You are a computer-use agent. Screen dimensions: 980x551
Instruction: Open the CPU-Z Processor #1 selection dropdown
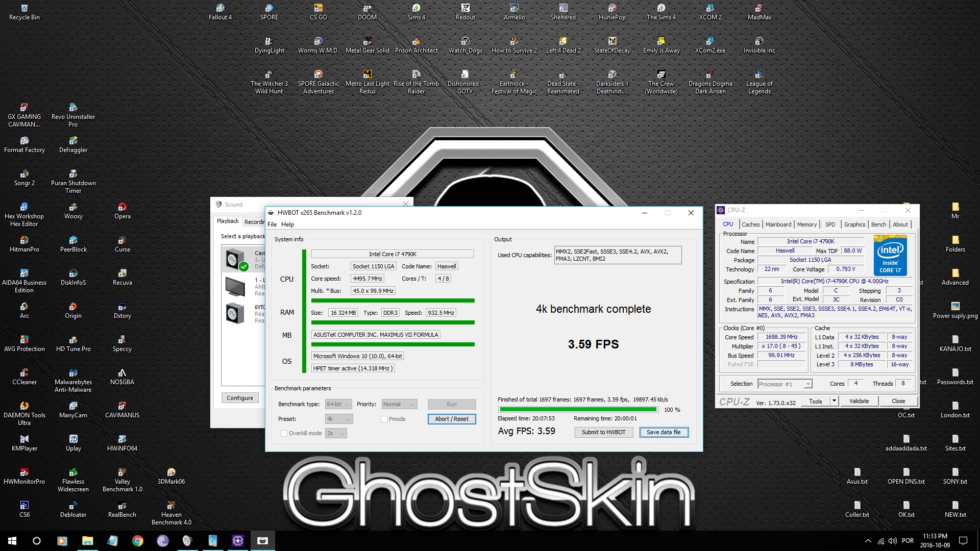click(785, 384)
